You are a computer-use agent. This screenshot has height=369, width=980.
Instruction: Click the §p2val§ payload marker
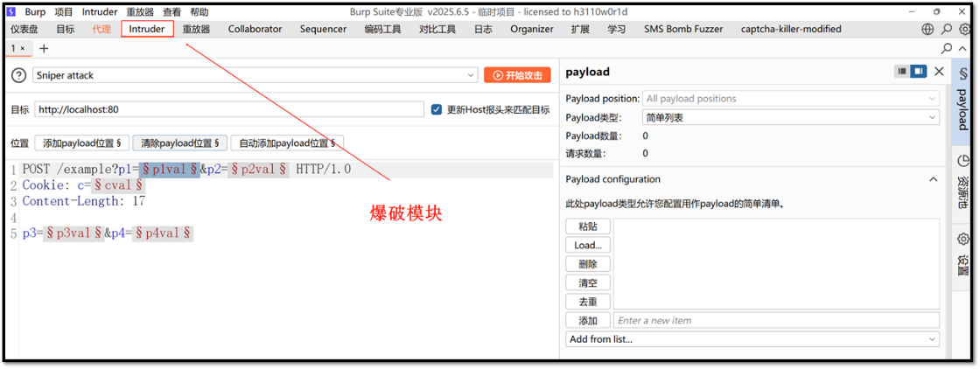258,170
